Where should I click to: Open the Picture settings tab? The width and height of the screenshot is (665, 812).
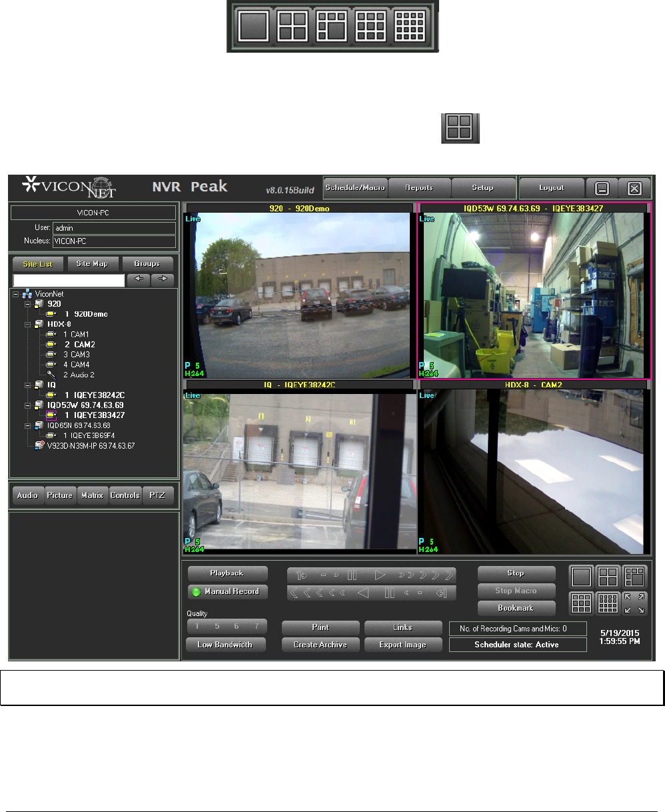[x=60, y=495]
